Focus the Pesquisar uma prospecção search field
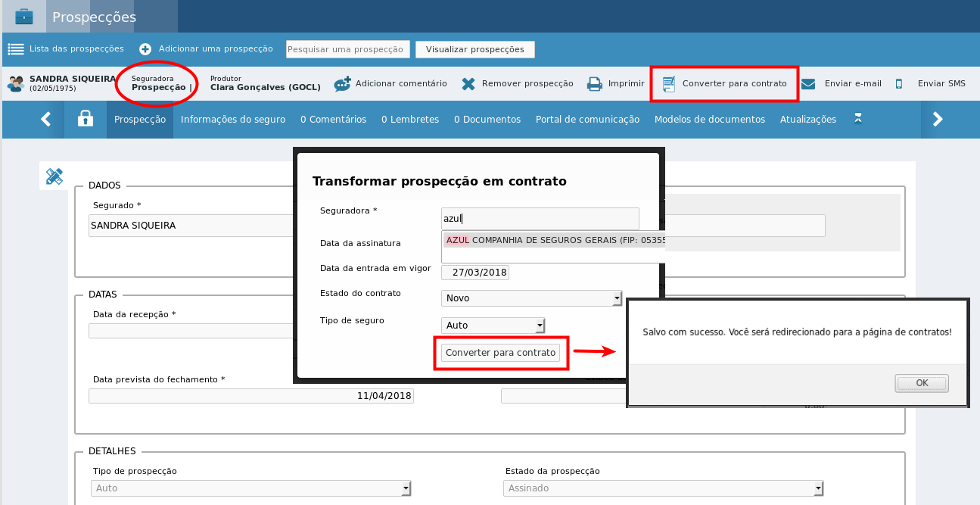Viewport: 980px width, 505px height. click(x=348, y=49)
